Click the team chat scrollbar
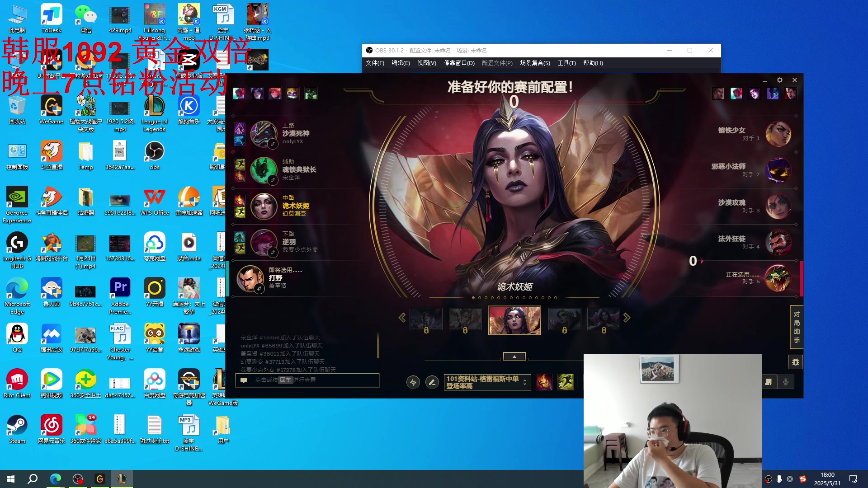Image resolution: width=868 pixels, height=488 pixels. point(378,345)
